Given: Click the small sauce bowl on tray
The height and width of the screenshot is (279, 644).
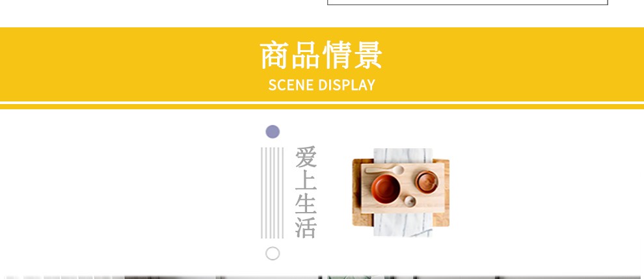Looking at the screenshot, I should tap(427, 181).
